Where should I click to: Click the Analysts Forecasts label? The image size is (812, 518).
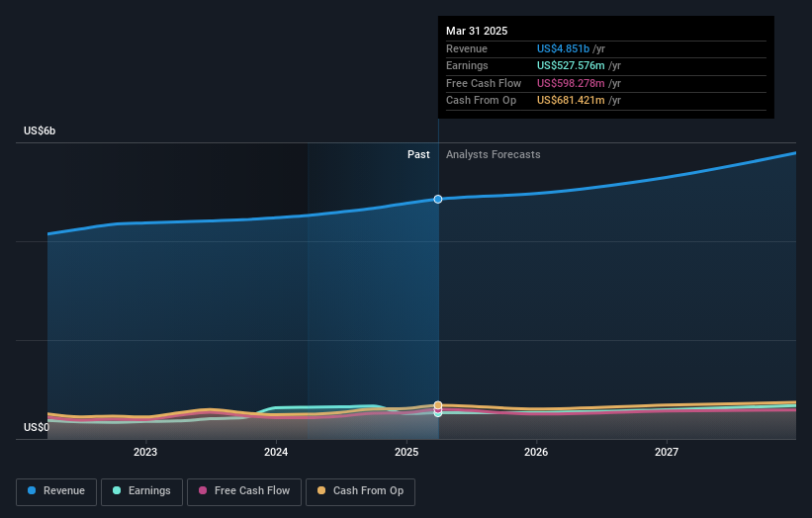pyautogui.click(x=493, y=155)
